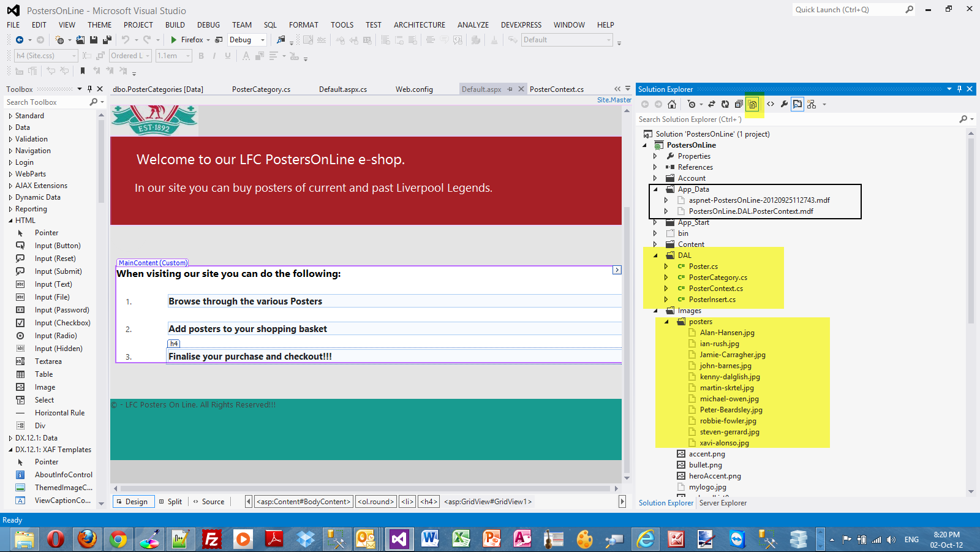Click View Class Diagram icon
Screen dimensions: 980x552
pos(812,104)
